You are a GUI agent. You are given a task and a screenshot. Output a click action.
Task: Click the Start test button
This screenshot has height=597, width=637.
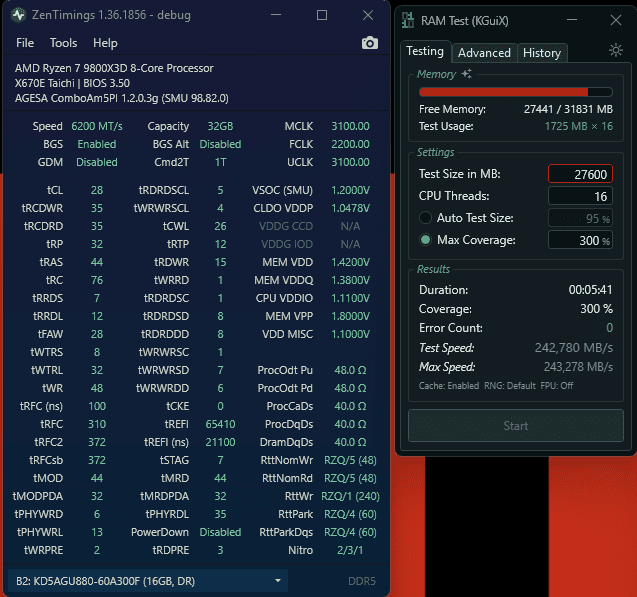[516, 426]
